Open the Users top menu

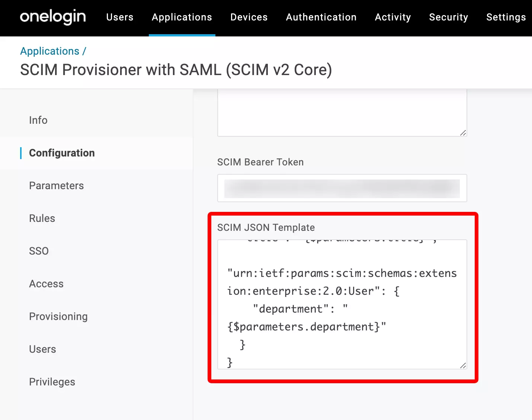click(x=120, y=17)
